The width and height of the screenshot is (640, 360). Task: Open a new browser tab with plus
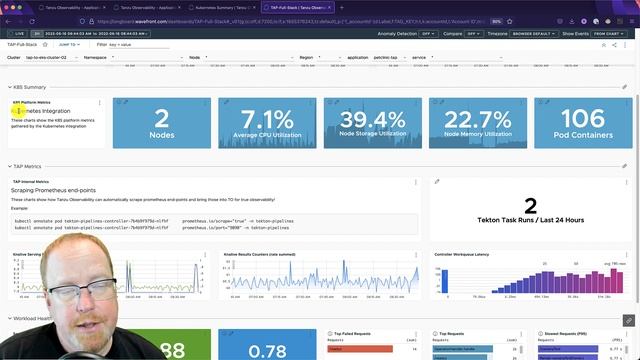pos(342,7)
